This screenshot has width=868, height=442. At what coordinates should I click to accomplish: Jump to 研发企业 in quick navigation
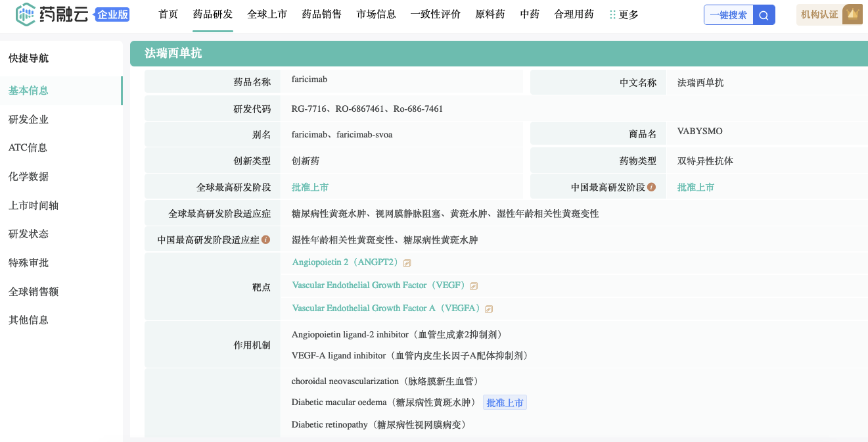coord(28,119)
